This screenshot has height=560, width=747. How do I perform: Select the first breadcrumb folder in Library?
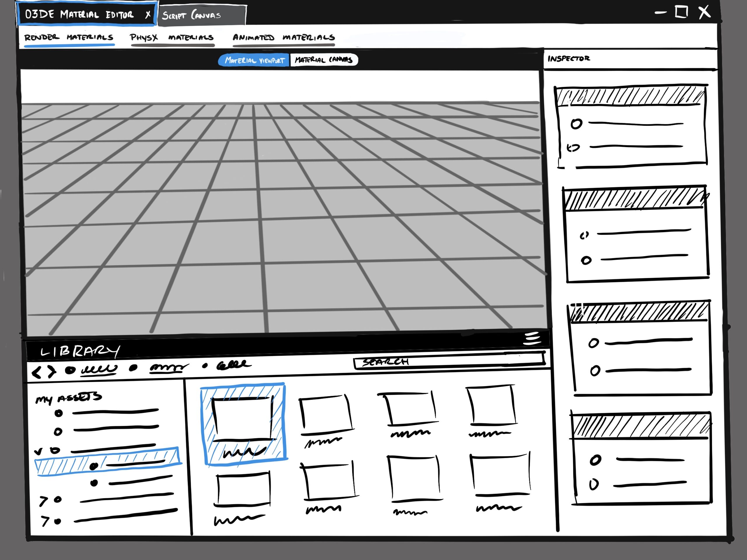[99, 369]
